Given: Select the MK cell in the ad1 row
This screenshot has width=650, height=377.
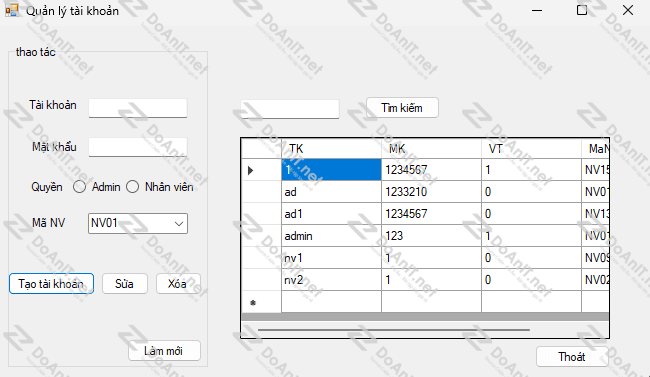Looking at the screenshot, I should coord(431,214).
